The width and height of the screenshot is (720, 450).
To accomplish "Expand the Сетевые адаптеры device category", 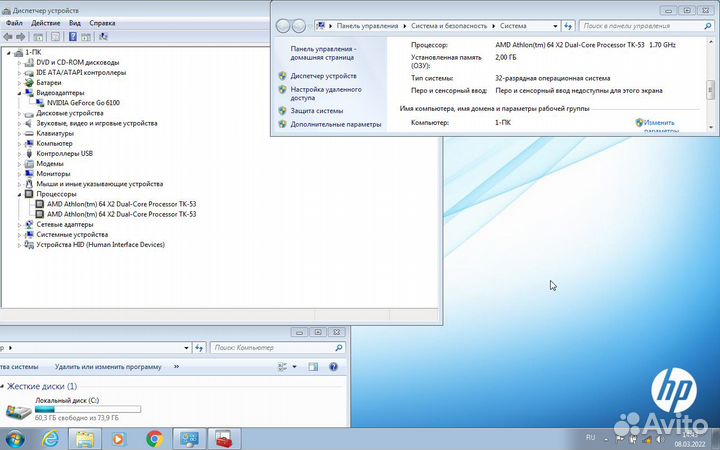I will (19, 225).
